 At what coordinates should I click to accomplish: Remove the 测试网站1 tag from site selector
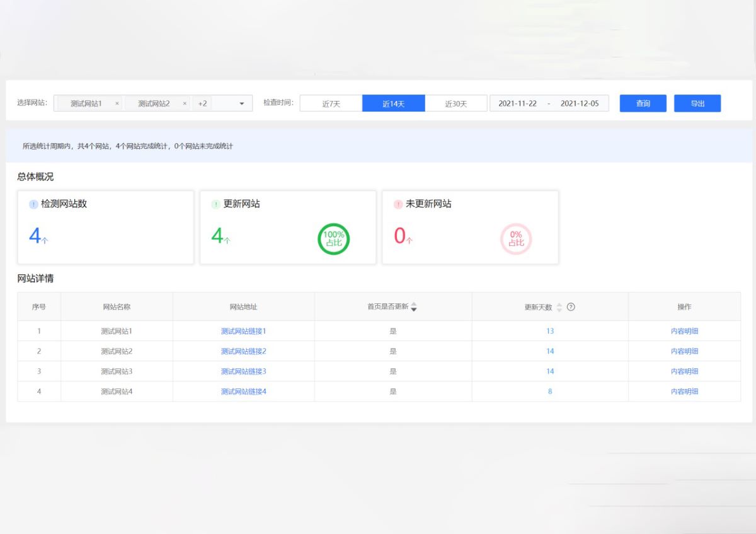point(117,103)
